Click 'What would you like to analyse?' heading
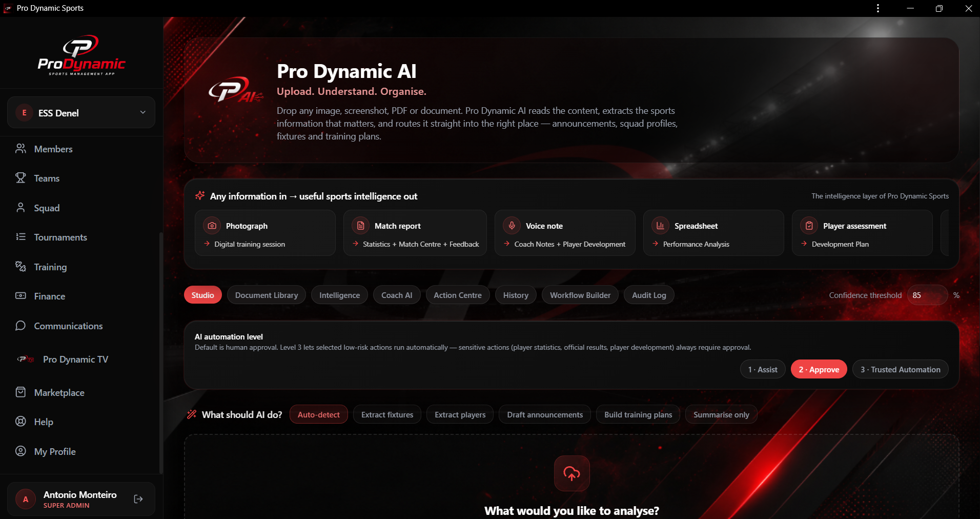 [571, 511]
